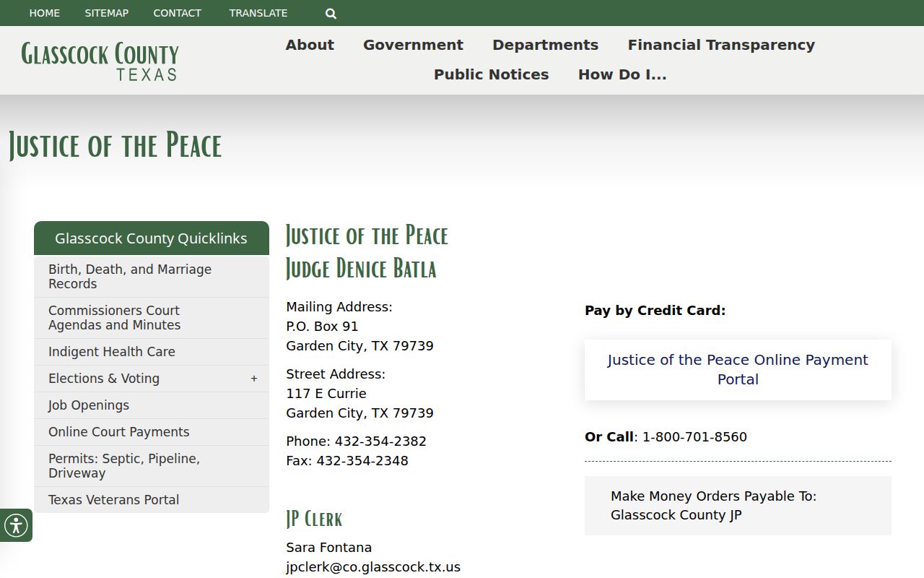Open Birth, Death, and Marriage Records

[152, 277]
